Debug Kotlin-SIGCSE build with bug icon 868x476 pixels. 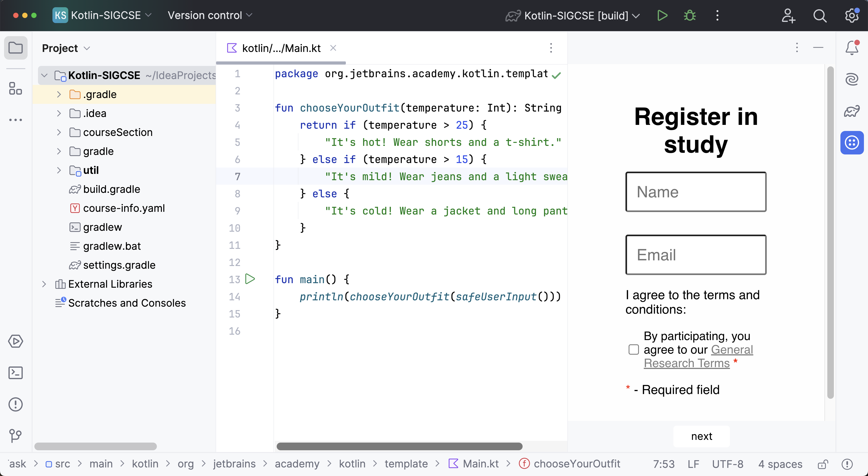[x=690, y=16]
